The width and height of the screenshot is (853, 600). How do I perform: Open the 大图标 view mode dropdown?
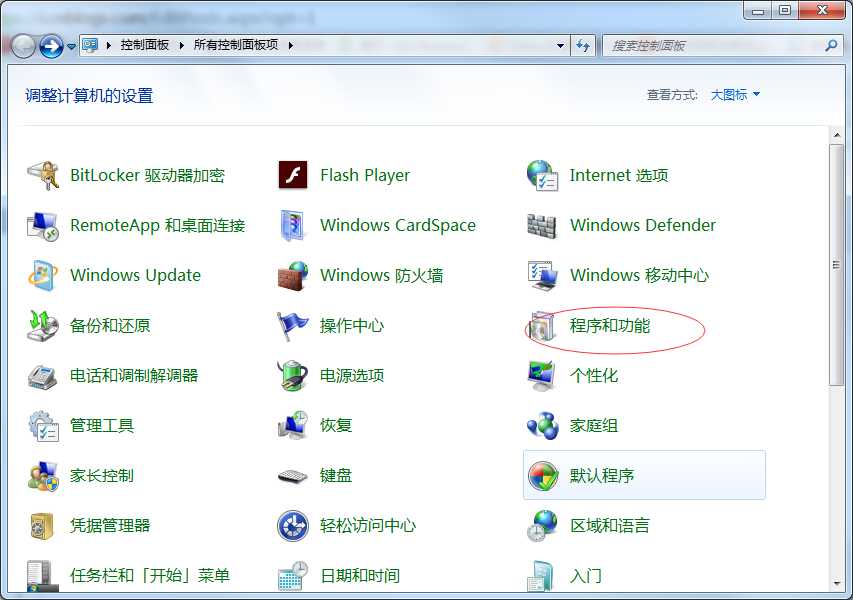pos(735,95)
